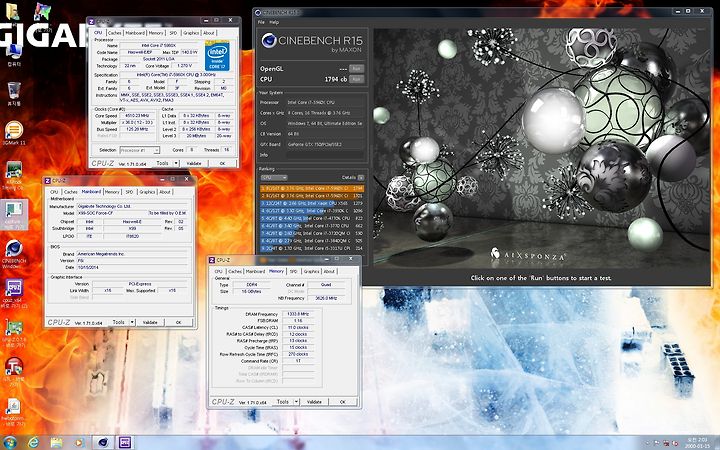Image resolution: width=720 pixels, height=450 pixels.
Task: Expand the Tools dropdown arrow in the Mainboard window
Action: coord(132,322)
